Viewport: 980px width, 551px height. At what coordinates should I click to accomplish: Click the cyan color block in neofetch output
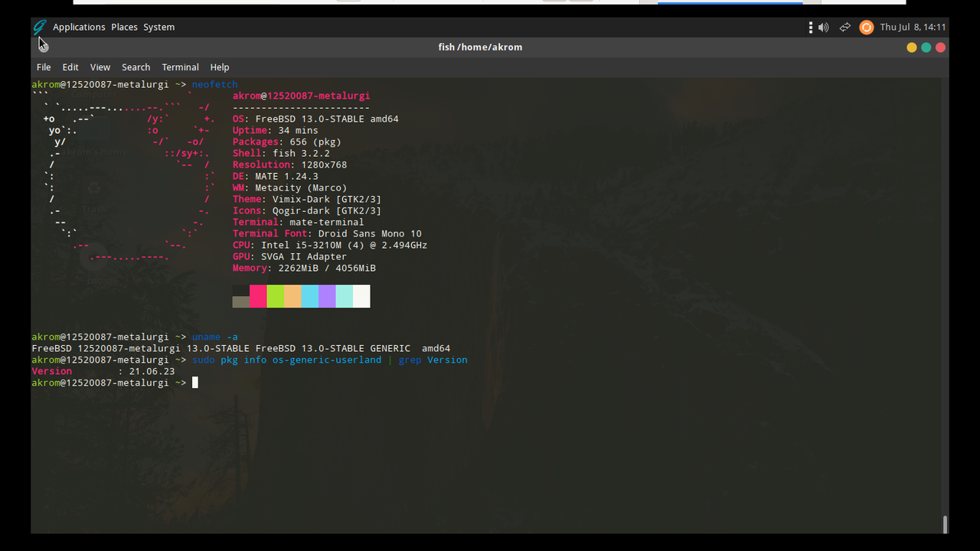click(x=310, y=296)
